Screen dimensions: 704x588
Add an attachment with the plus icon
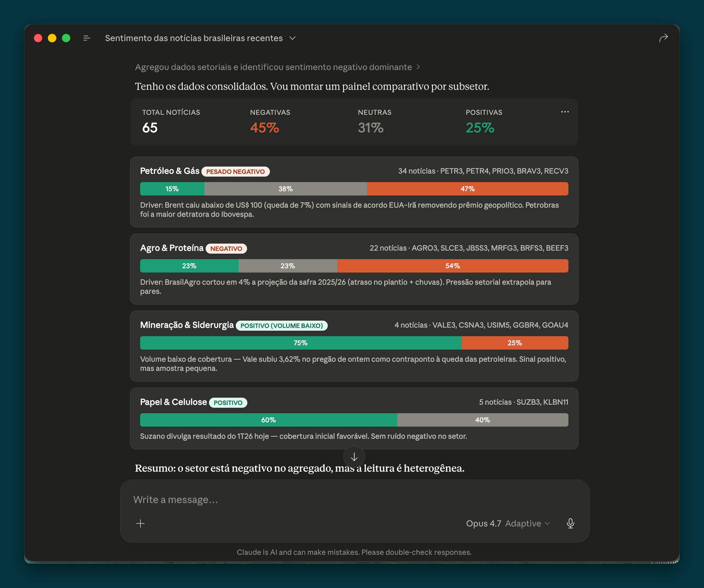(140, 523)
